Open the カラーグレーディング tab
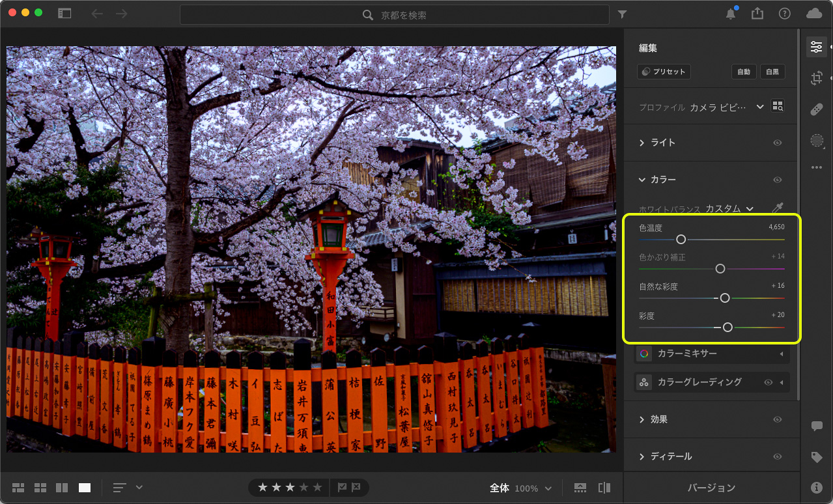The width and height of the screenshot is (833, 504). (699, 382)
